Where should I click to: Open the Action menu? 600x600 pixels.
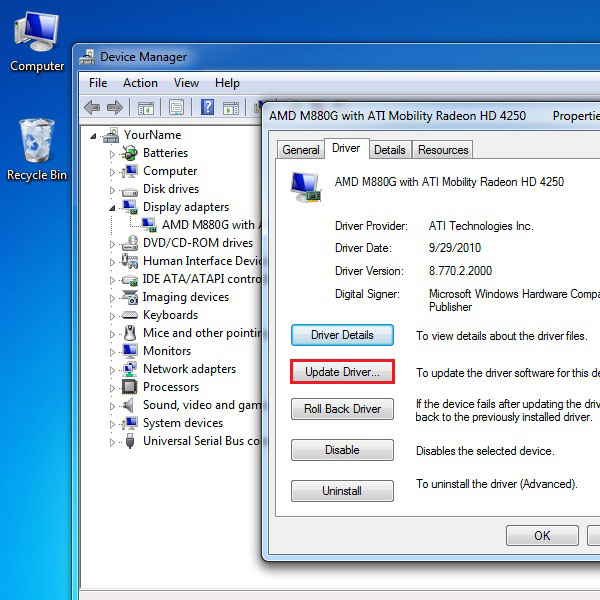140,83
